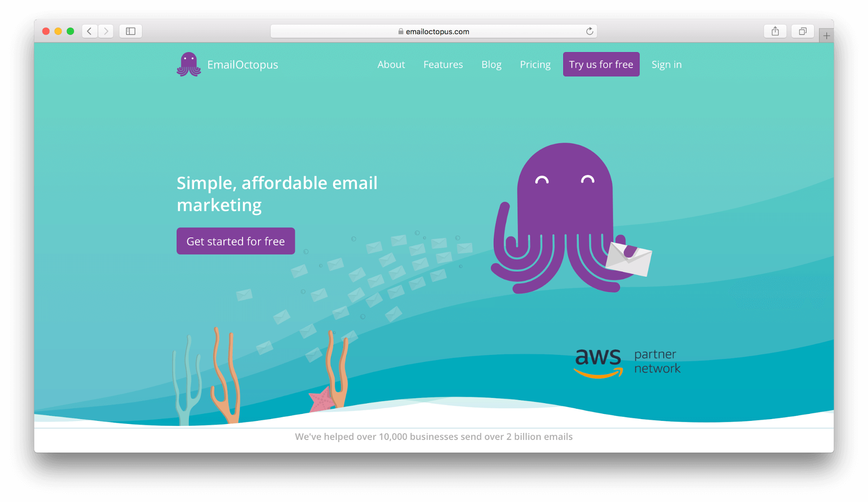This screenshot has width=868, height=502.
Task: Show all tabs overview icon
Action: click(x=802, y=31)
